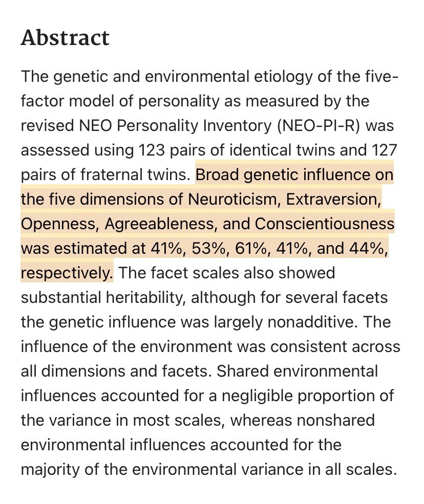This screenshot has height=504, width=424.
Task: Click the highlighted word "Conscientiousness"
Action: 325,224
